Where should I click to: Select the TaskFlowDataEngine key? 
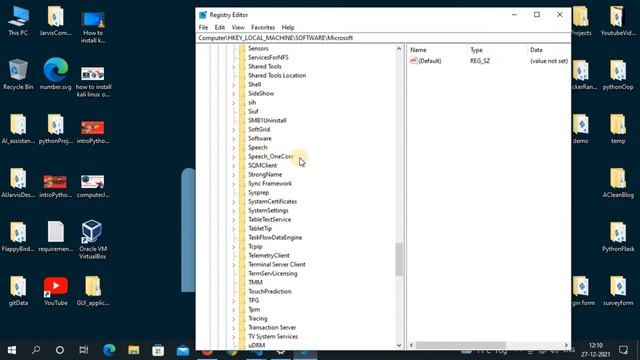coord(275,237)
